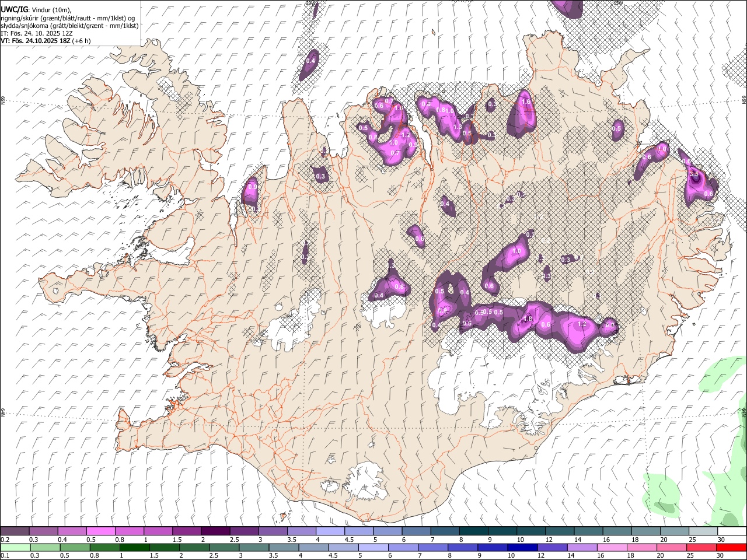Click the 3.5 precipitation value on the east coast
The image size is (747, 560).
coord(694,174)
